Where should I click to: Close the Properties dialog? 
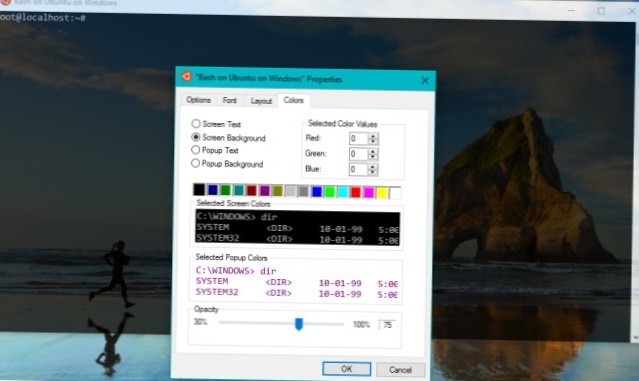pos(425,81)
